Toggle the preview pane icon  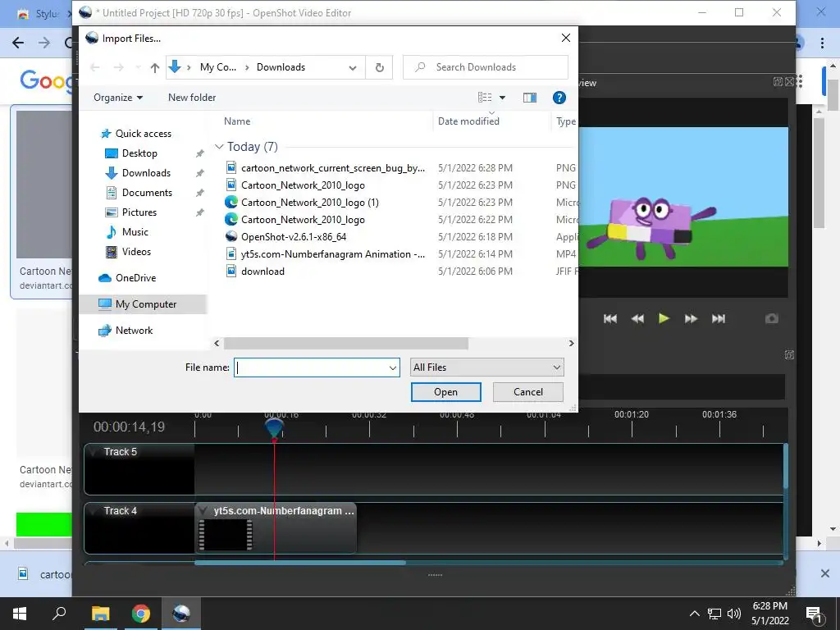pyautogui.click(x=529, y=98)
